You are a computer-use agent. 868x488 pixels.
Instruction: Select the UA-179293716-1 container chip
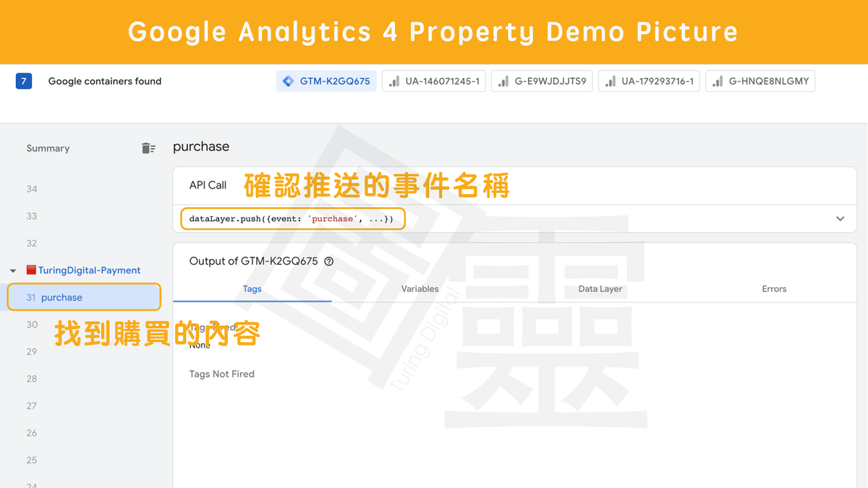649,82
